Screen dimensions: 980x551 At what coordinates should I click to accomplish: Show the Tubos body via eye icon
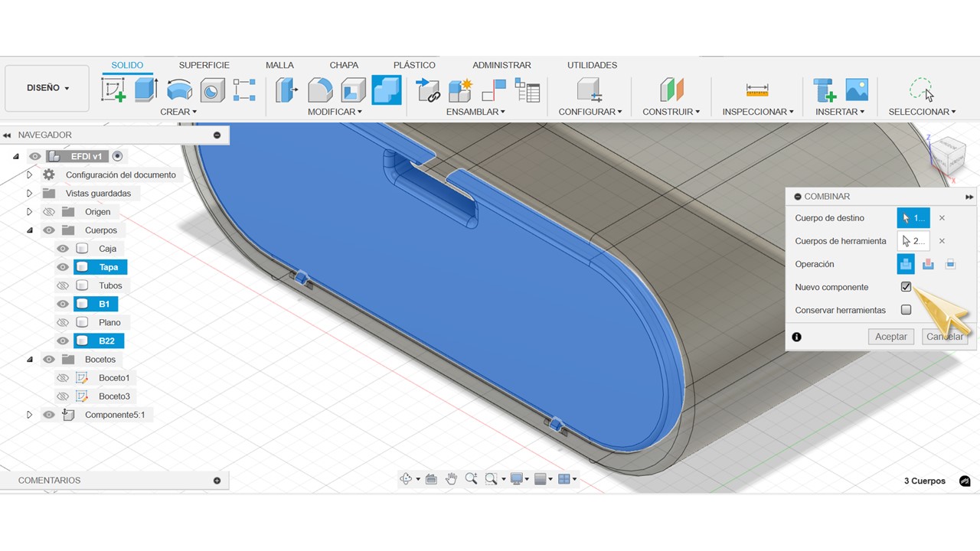63,285
